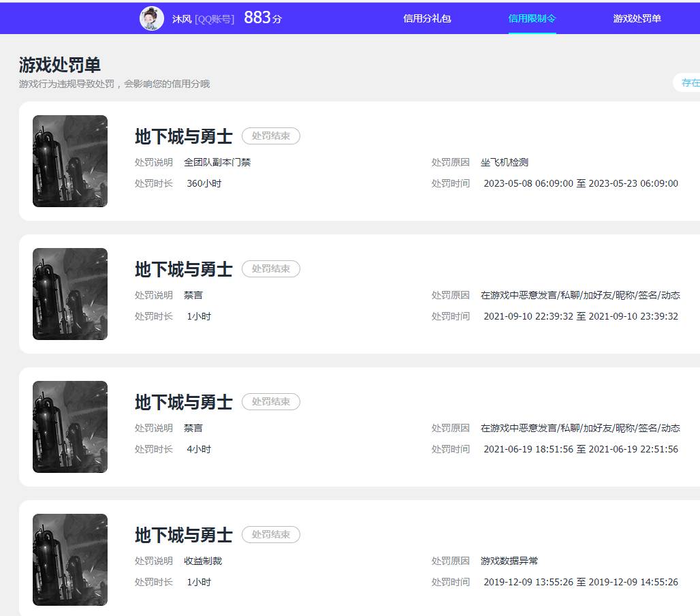Click game thumbnail of the 全团队副本门禁 record
Viewport: 700px width, 616px height.
pos(70,161)
